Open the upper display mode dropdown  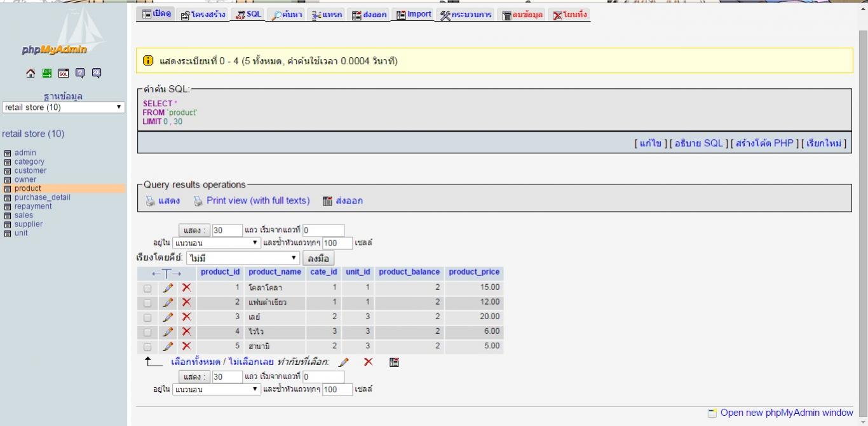point(217,243)
